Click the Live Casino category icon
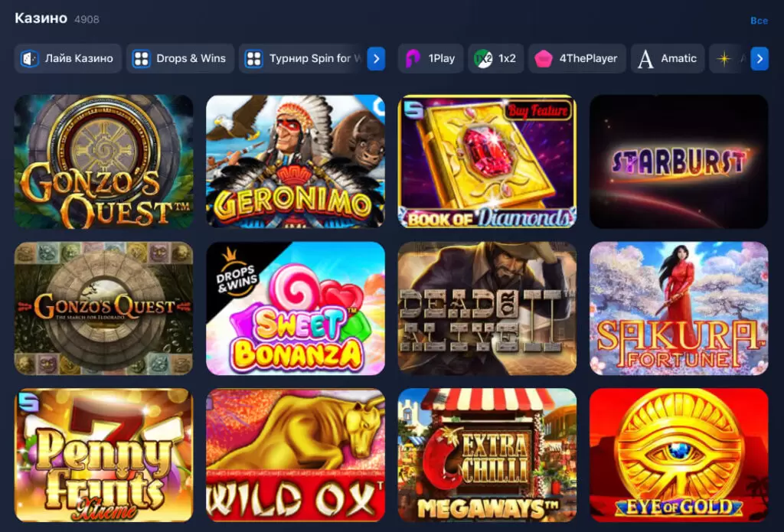The image size is (784, 532). (29, 58)
